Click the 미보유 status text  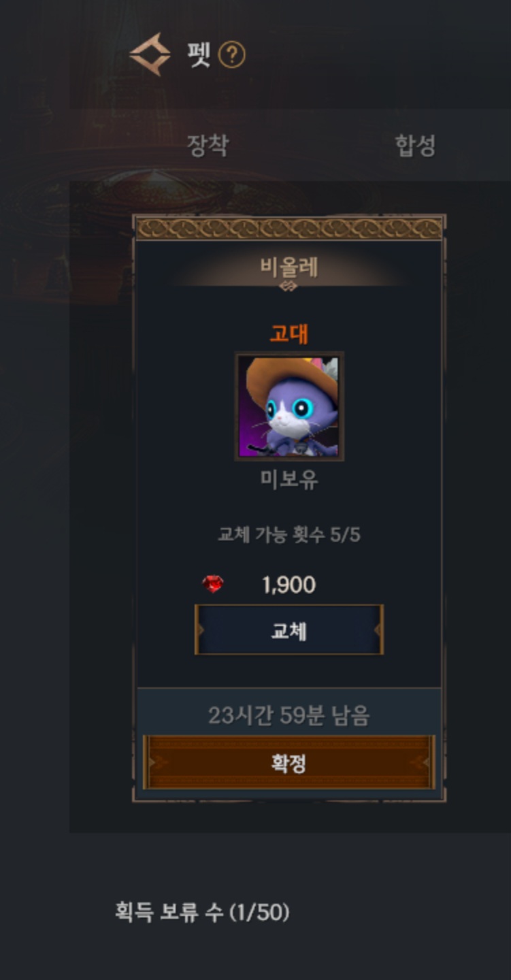[x=289, y=480]
